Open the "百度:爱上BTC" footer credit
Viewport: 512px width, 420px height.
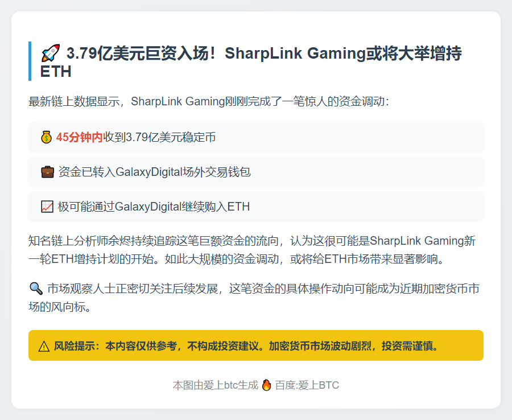(x=307, y=385)
